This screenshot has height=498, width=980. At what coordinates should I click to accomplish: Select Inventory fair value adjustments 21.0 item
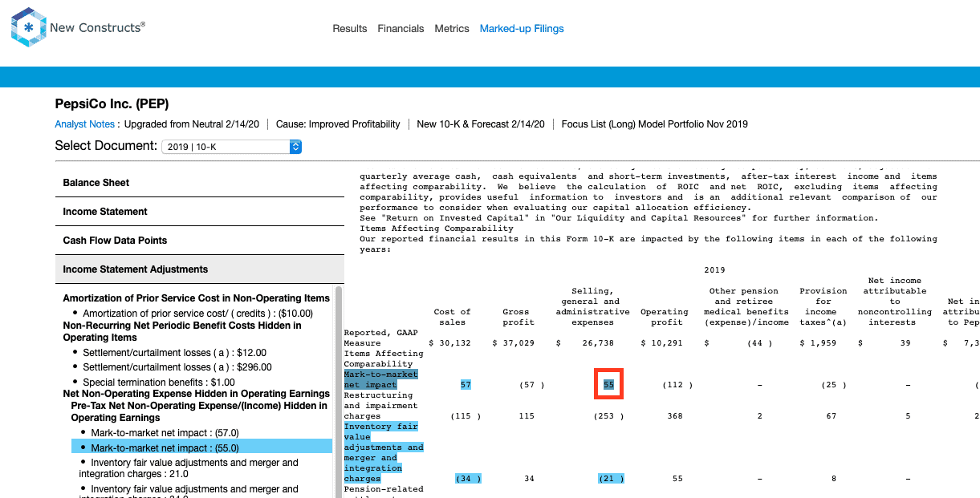pyautogui.click(x=188, y=468)
